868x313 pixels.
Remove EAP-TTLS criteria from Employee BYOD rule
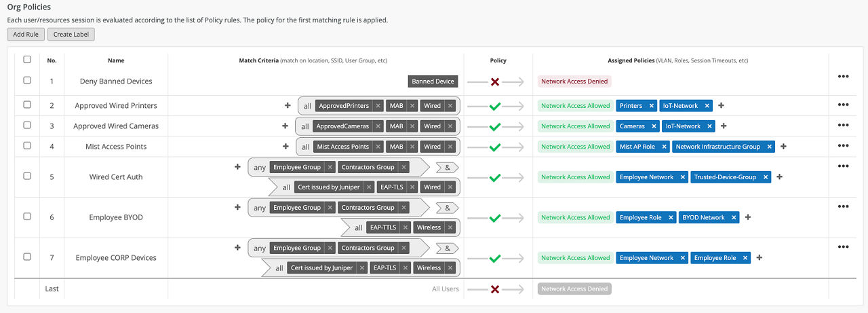[x=405, y=228]
